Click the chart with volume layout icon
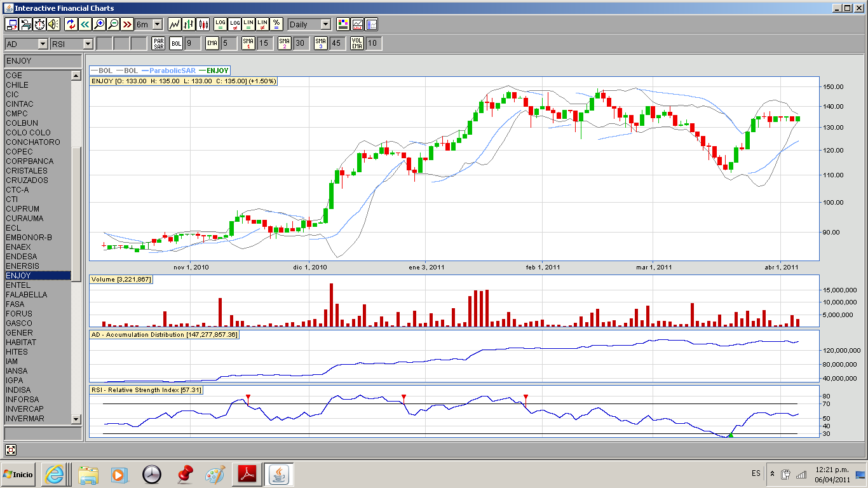The image size is (868, 488). click(x=358, y=24)
